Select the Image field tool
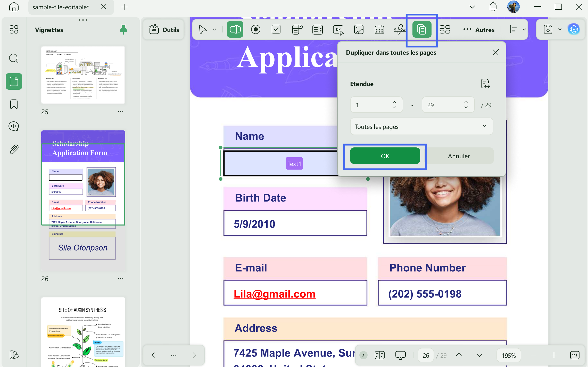588x367 pixels. click(359, 29)
